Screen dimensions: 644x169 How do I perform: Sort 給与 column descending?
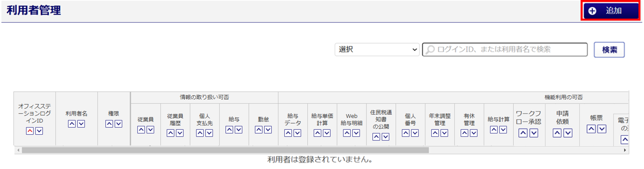click(238, 130)
